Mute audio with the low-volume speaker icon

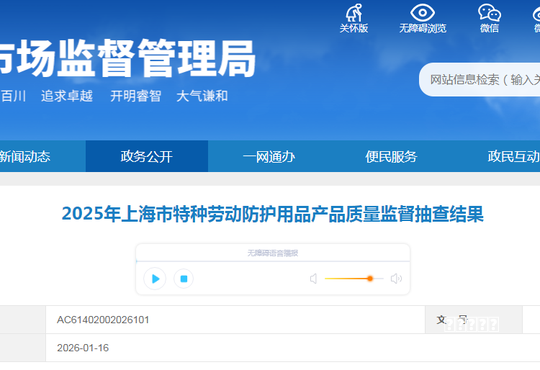pos(313,278)
